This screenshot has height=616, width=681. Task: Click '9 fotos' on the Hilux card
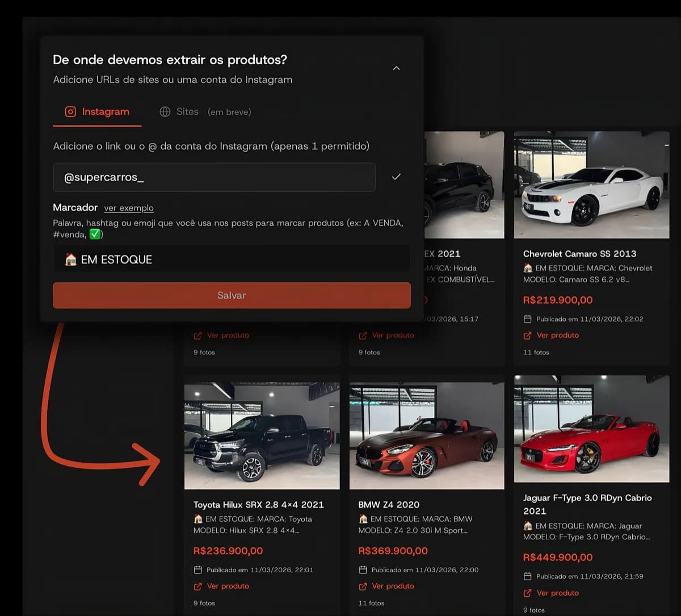204,603
